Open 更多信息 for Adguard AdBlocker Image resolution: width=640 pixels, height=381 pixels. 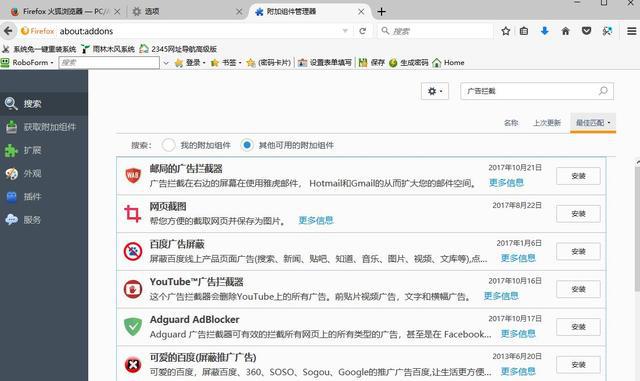[x=518, y=334]
